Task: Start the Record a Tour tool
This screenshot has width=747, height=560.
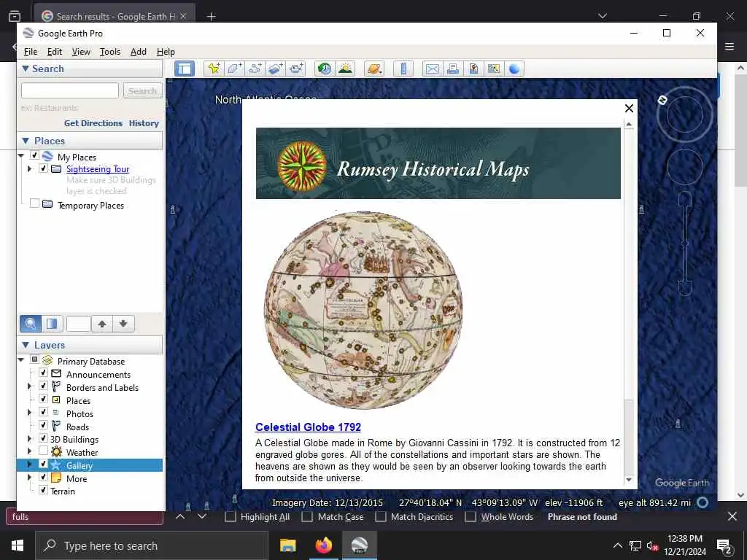Action: pos(296,69)
